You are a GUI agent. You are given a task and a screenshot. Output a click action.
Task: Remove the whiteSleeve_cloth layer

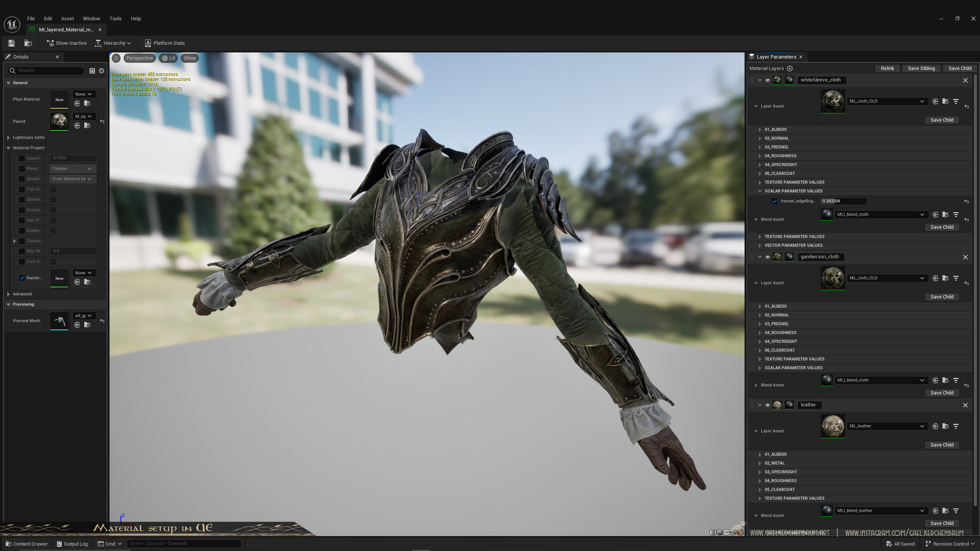965,80
